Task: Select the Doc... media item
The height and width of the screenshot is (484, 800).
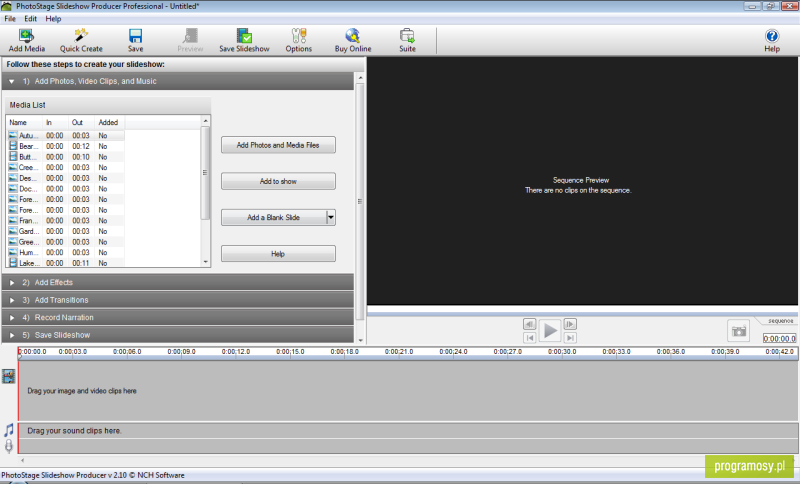Action: [x=65, y=189]
